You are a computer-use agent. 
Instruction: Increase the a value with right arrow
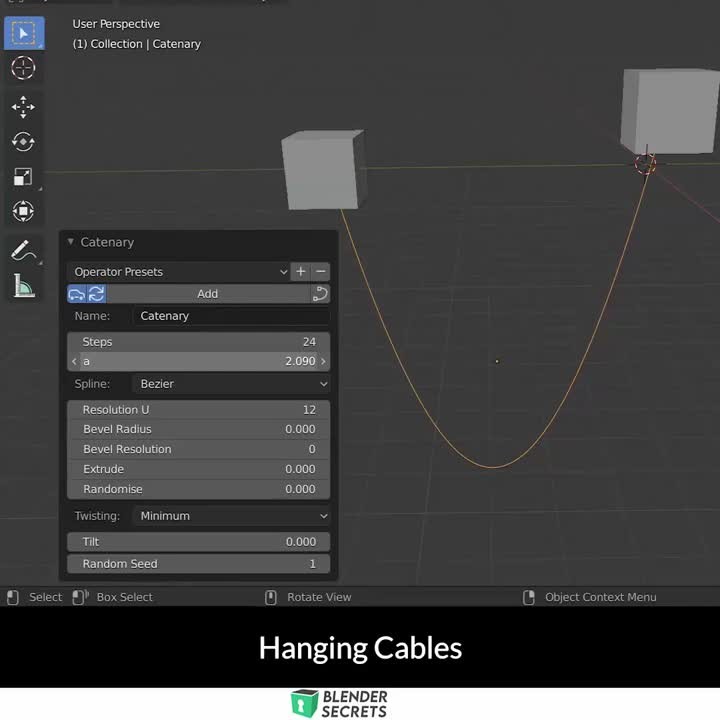323,361
